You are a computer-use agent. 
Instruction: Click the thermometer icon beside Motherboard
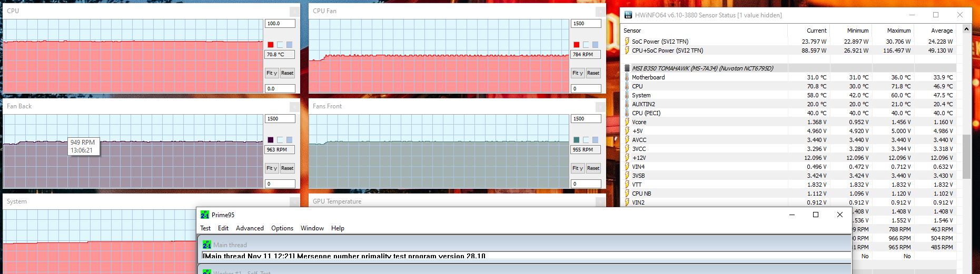627,77
